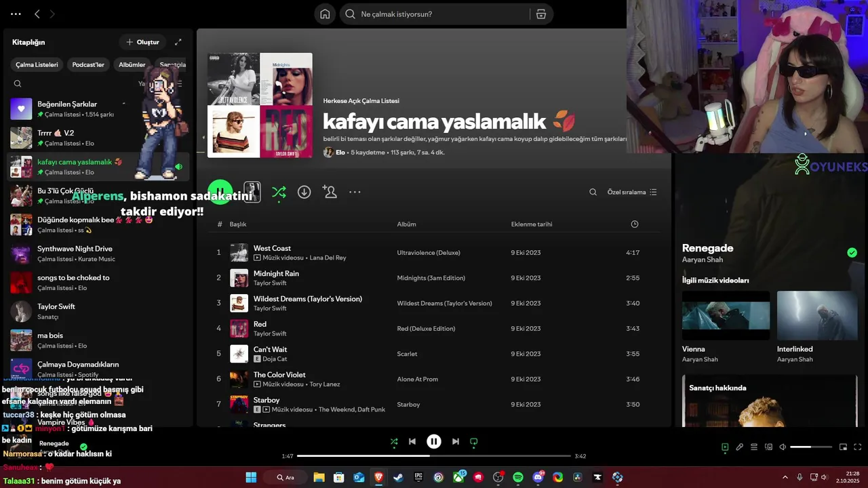Open the Interlinked music video thumbnail

click(817, 316)
